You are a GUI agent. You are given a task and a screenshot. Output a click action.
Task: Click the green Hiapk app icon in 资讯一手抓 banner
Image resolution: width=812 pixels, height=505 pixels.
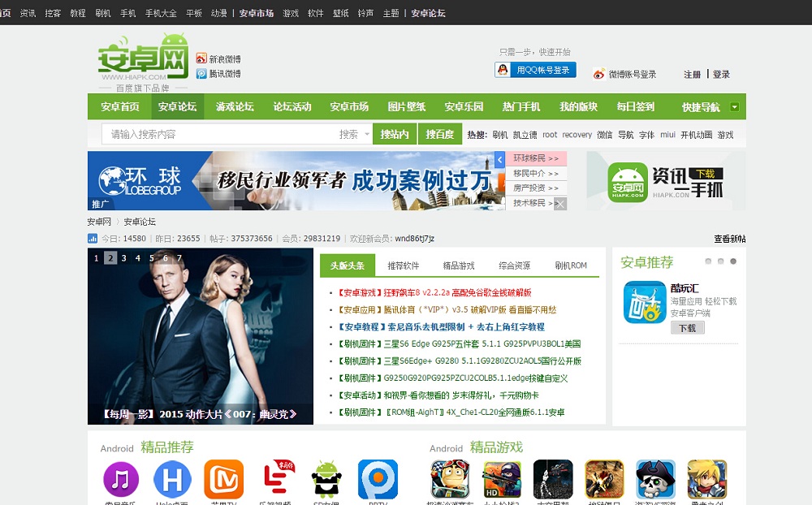click(x=628, y=182)
